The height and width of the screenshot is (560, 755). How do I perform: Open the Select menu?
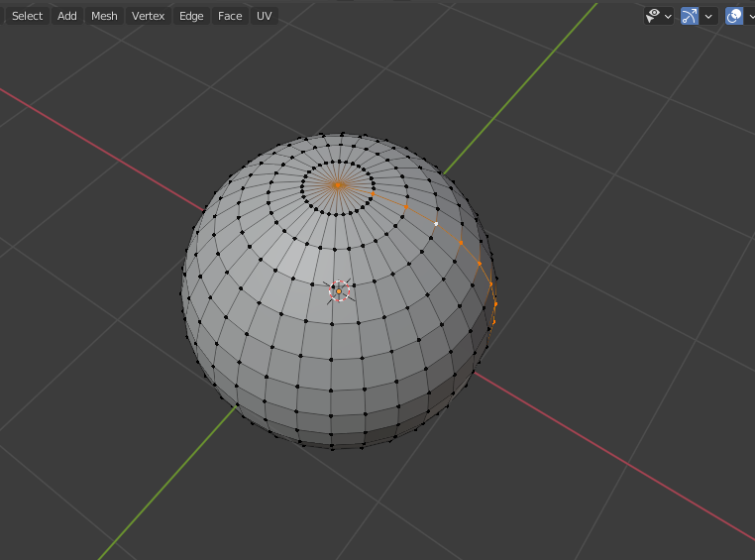[x=27, y=16]
